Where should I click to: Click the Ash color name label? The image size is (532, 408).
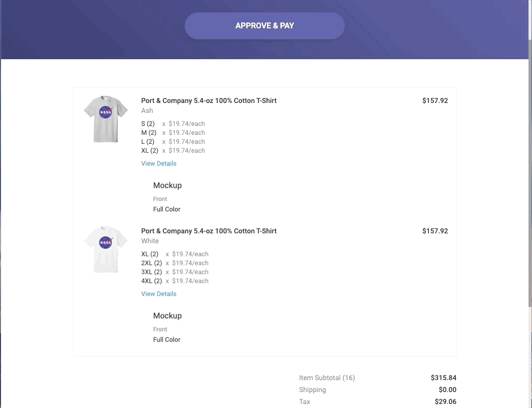(147, 110)
